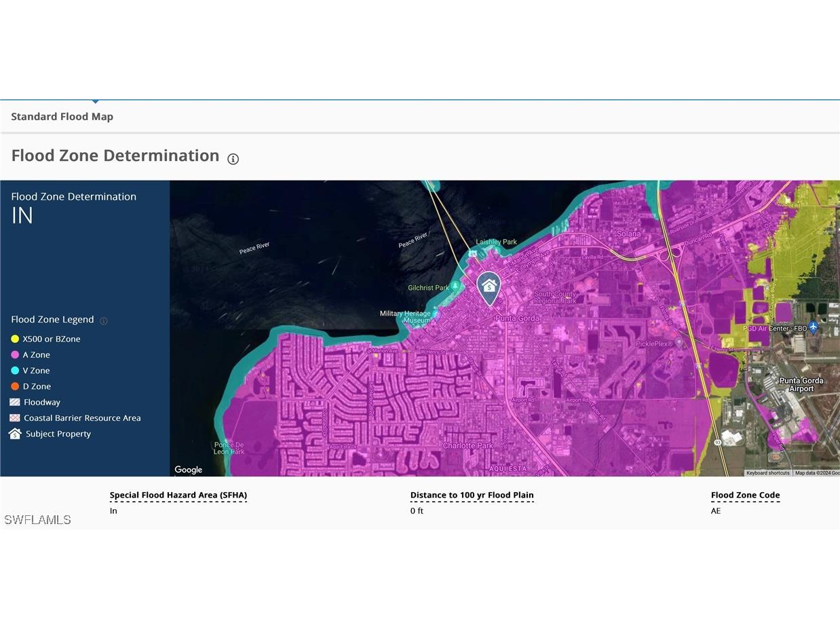Image resolution: width=840 pixels, height=630 pixels.
Task: Click the PGD Air Center airplane marker
Action: coord(814,328)
